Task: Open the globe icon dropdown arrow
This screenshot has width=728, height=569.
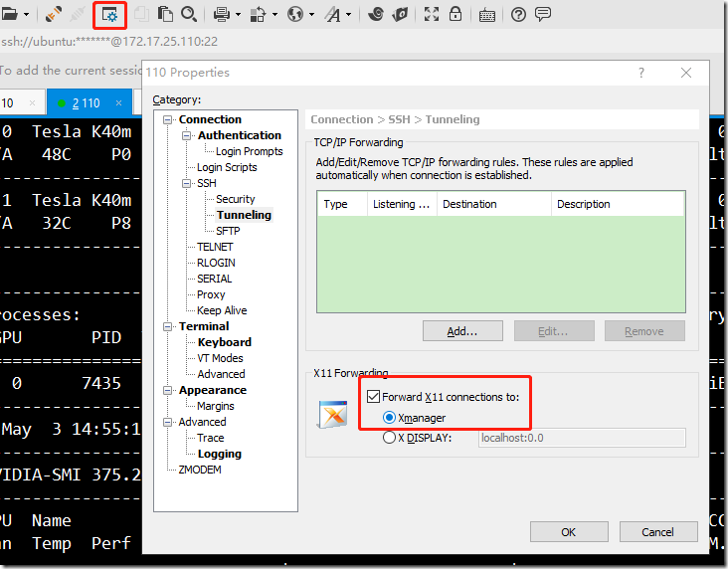Action: tap(312, 15)
